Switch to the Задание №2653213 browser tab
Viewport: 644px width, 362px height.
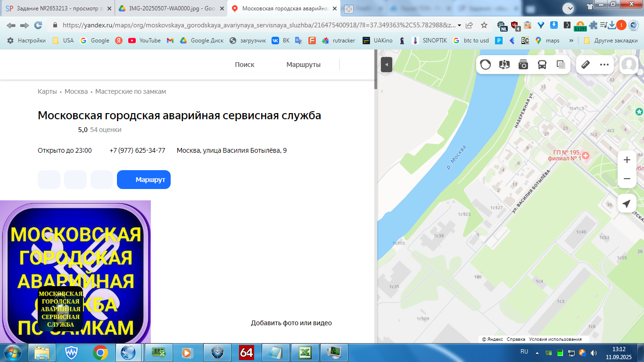coord(58,8)
